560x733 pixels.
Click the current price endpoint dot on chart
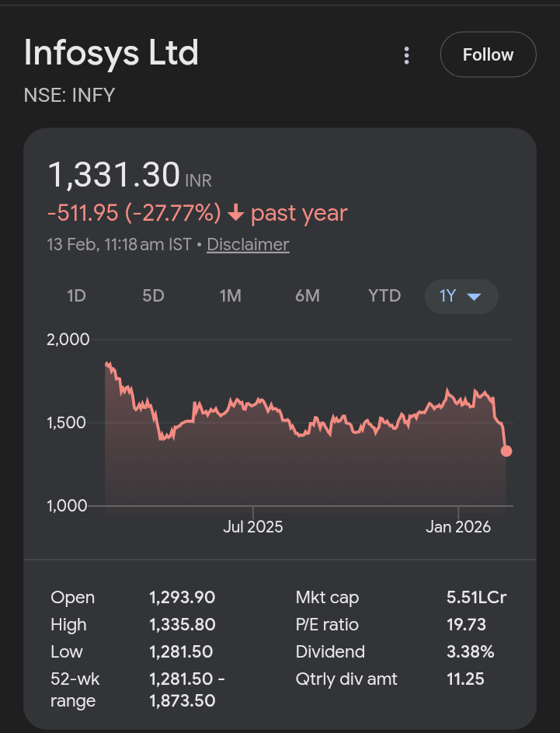click(x=506, y=451)
